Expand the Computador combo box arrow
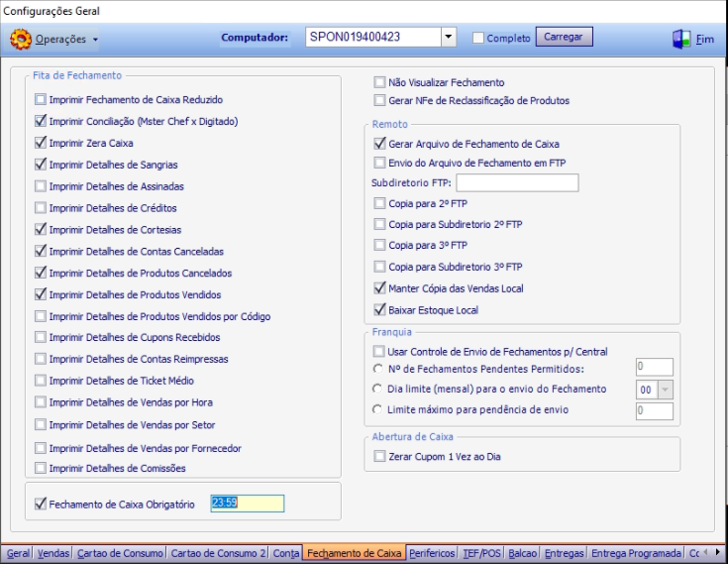Viewport: 728px width, 564px height. pos(448,37)
